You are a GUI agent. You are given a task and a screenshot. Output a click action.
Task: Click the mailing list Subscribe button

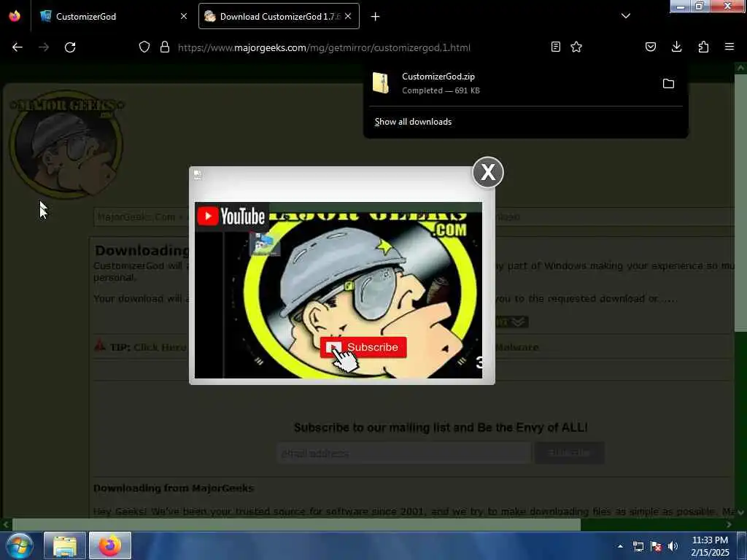[569, 453]
